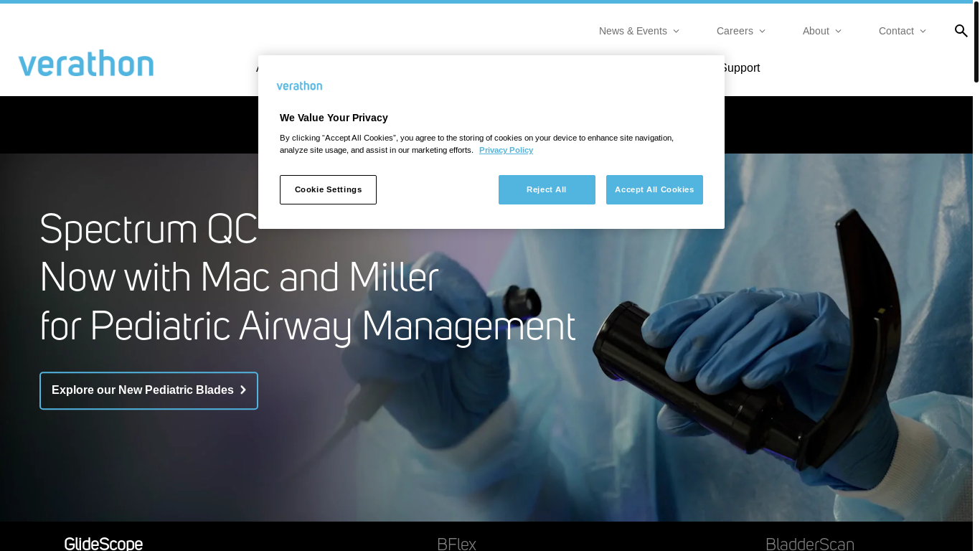Expand the Careers dropdown chevron
The image size is (980, 551).
pyautogui.click(x=762, y=31)
